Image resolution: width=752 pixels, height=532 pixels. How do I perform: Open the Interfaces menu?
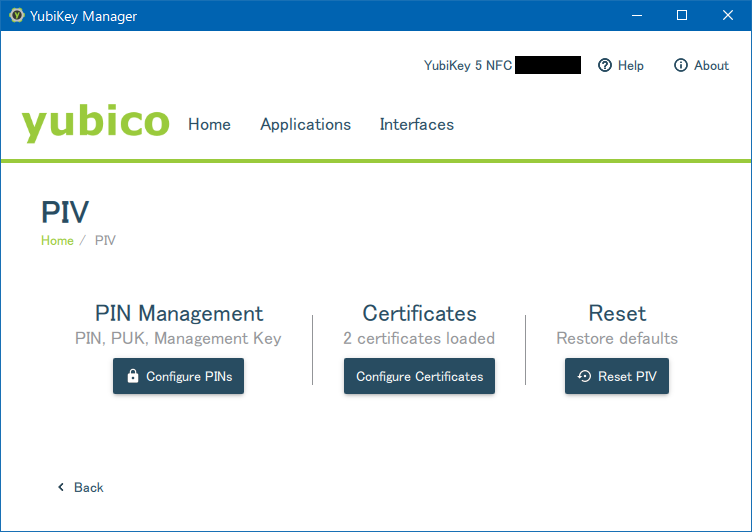pyautogui.click(x=417, y=125)
